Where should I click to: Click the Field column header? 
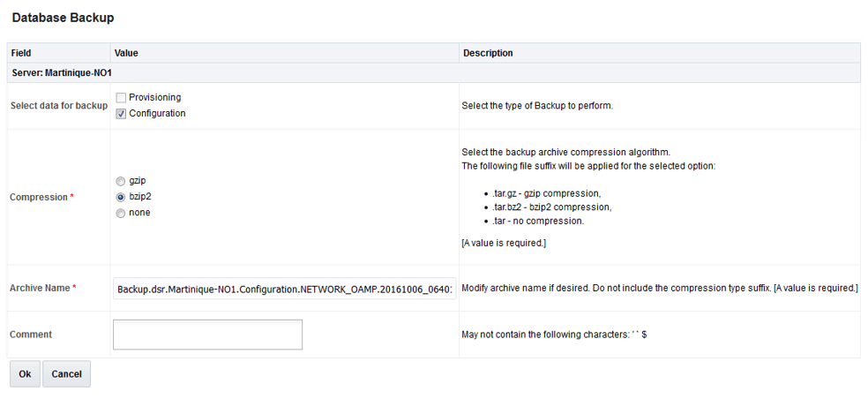click(x=21, y=53)
